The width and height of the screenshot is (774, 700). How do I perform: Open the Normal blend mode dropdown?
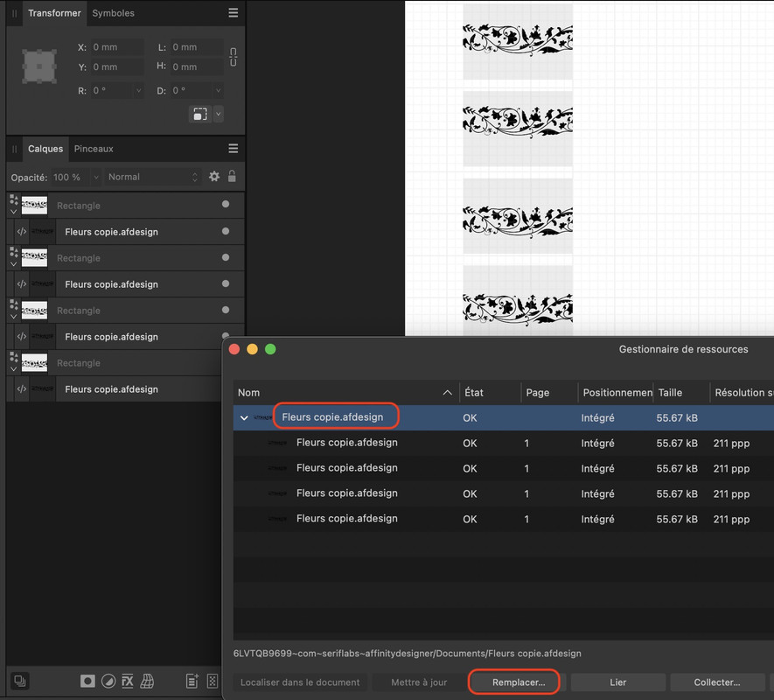tap(153, 177)
